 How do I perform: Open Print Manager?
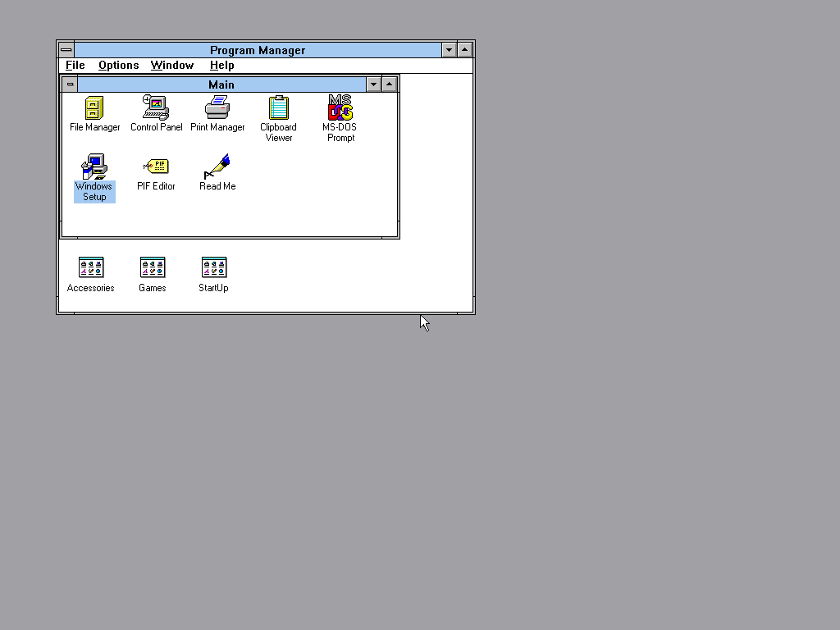pos(217,107)
